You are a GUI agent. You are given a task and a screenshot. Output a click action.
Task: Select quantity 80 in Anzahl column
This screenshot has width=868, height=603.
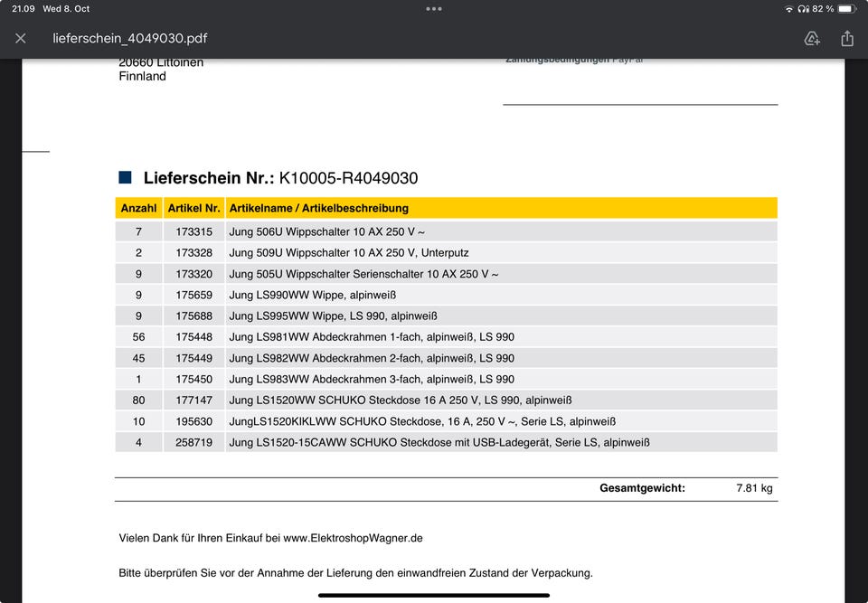pyautogui.click(x=138, y=400)
